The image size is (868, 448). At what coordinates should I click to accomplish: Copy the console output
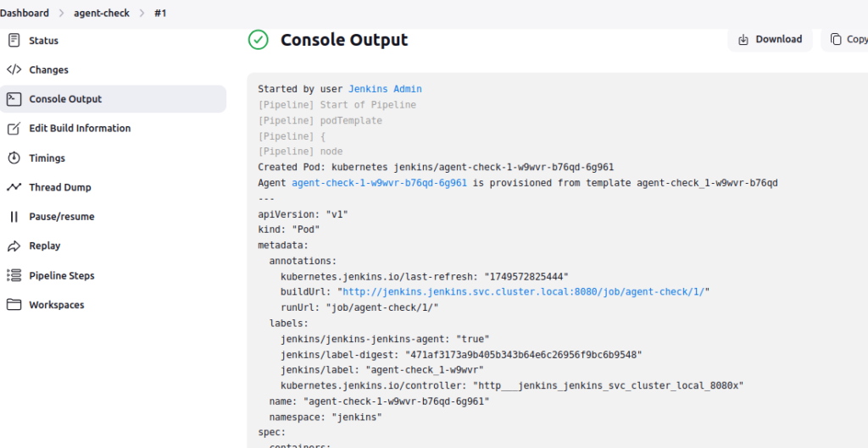click(x=847, y=39)
